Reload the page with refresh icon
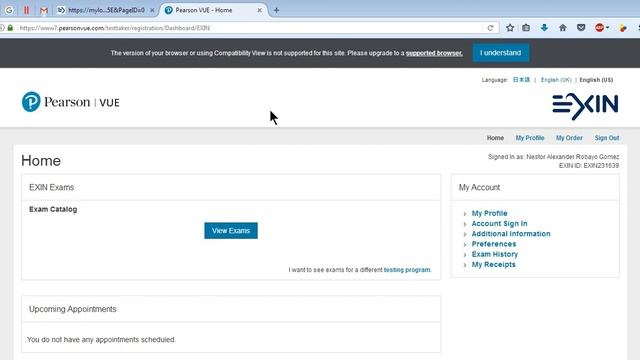Image resolution: width=640 pixels, height=360 pixels. [490, 28]
